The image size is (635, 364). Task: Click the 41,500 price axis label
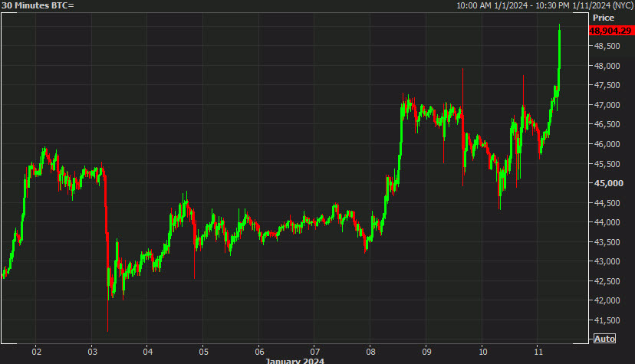(607, 320)
